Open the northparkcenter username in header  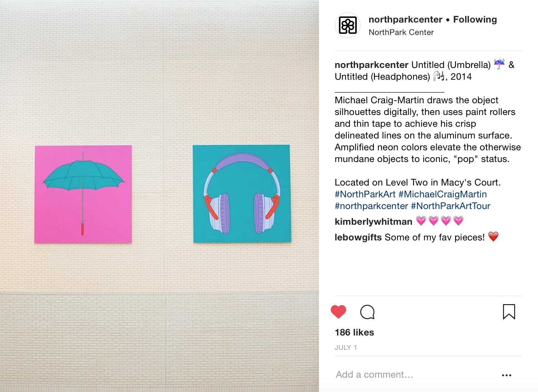[405, 20]
